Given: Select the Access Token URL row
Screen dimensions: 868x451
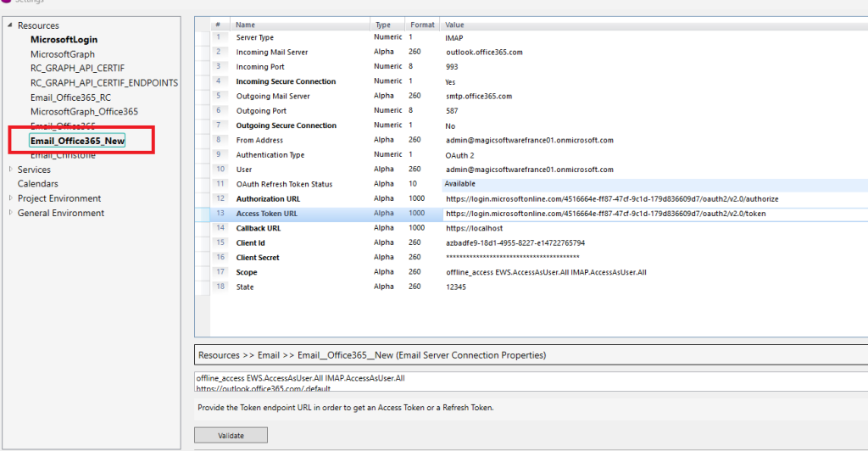Looking at the screenshot, I should 266,214.
